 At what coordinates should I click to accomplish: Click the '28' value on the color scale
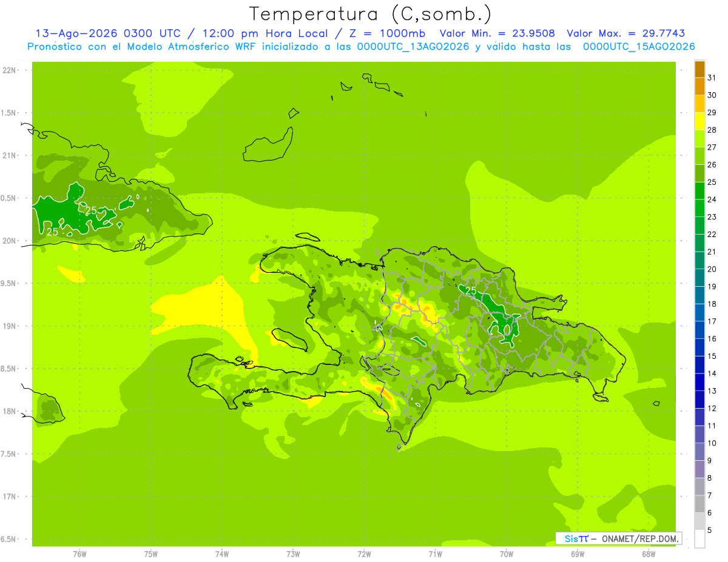pyautogui.click(x=712, y=130)
